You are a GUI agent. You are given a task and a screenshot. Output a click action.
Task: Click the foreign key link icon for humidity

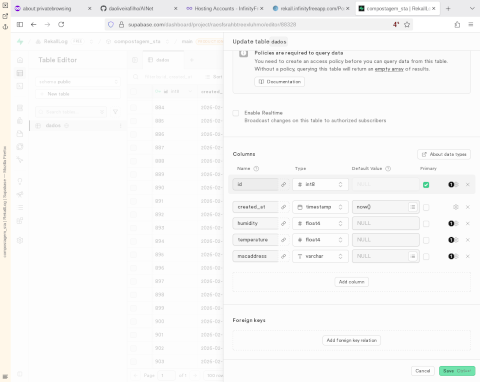point(283,223)
